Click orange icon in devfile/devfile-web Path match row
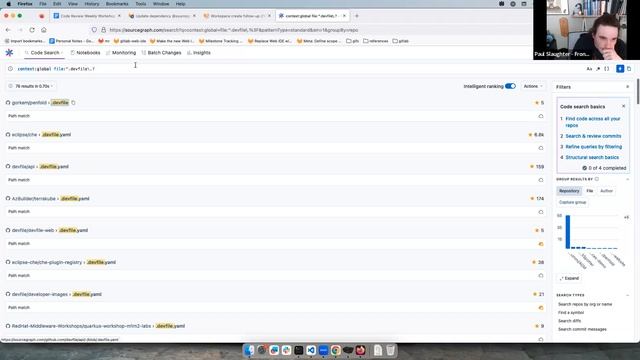 [541, 244]
